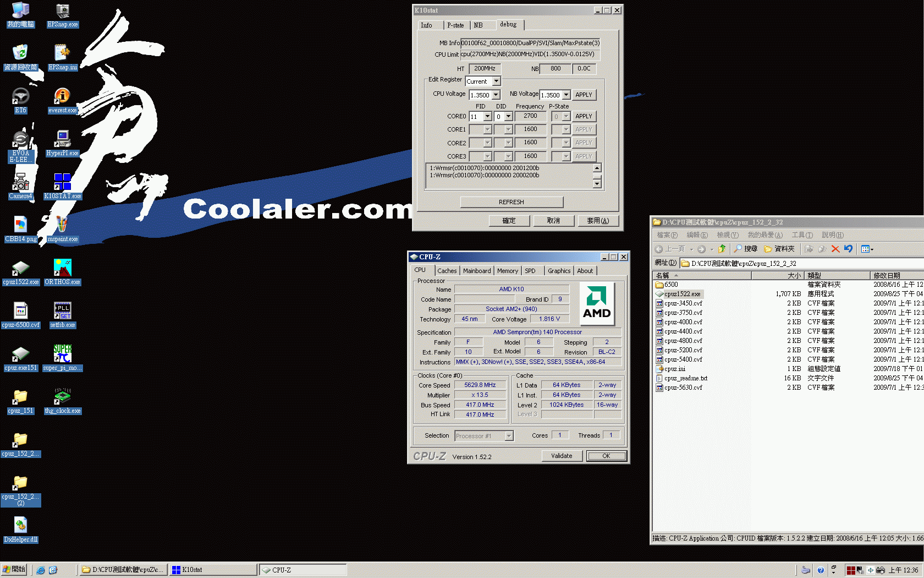Click the Explorer undo toolbar icon
924x578 pixels.
click(848, 249)
